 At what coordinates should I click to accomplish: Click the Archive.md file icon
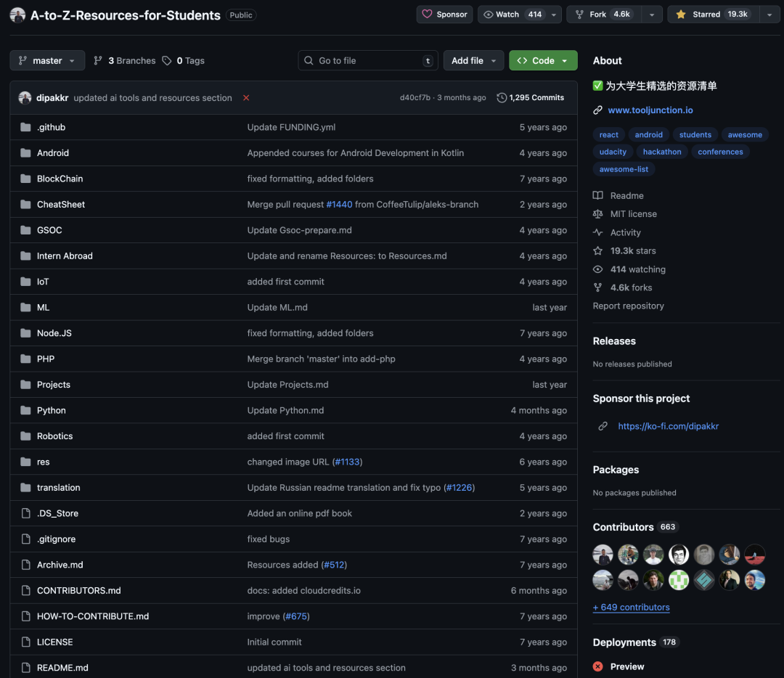click(x=25, y=565)
